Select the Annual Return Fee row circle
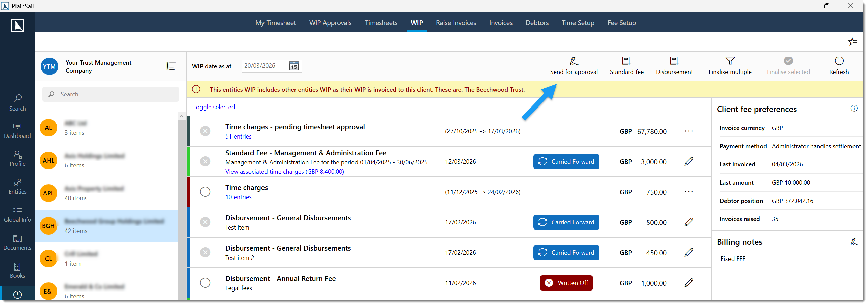This screenshot has height=305, width=868. [205, 283]
